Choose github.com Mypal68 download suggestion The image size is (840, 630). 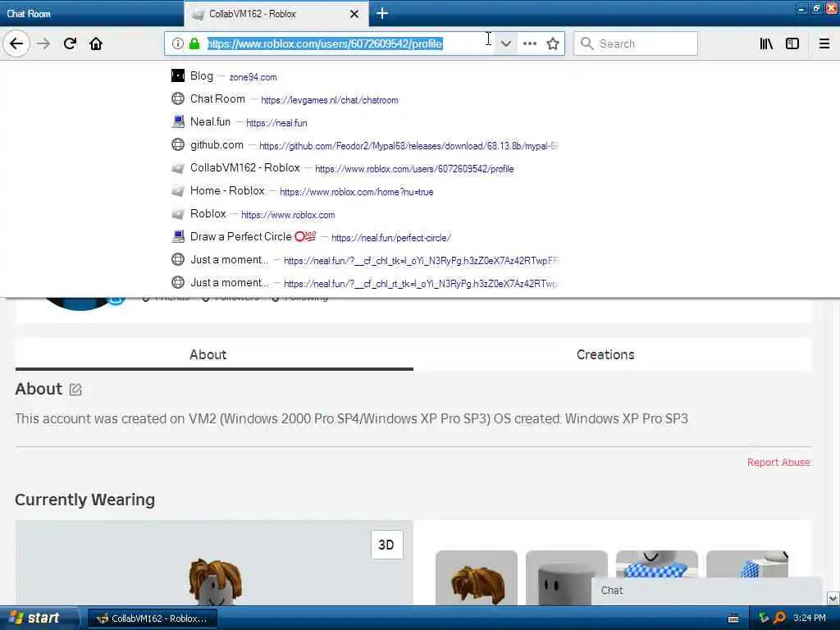pos(364,144)
